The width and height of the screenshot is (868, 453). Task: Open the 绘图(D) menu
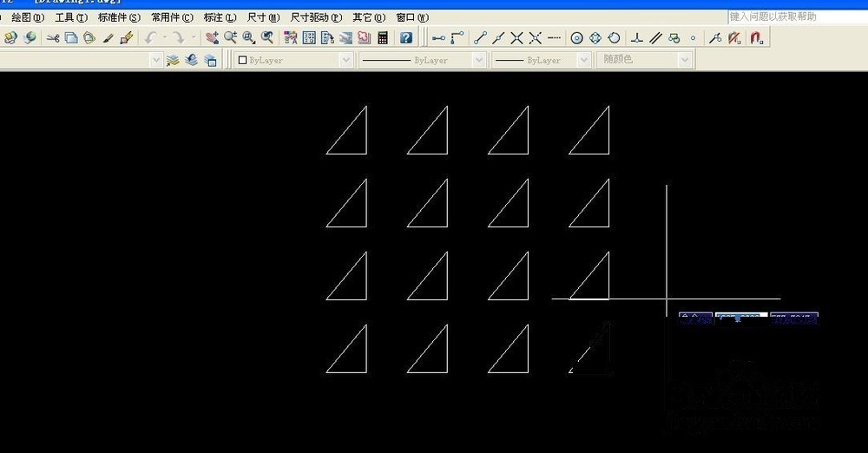[x=28, y=17]
